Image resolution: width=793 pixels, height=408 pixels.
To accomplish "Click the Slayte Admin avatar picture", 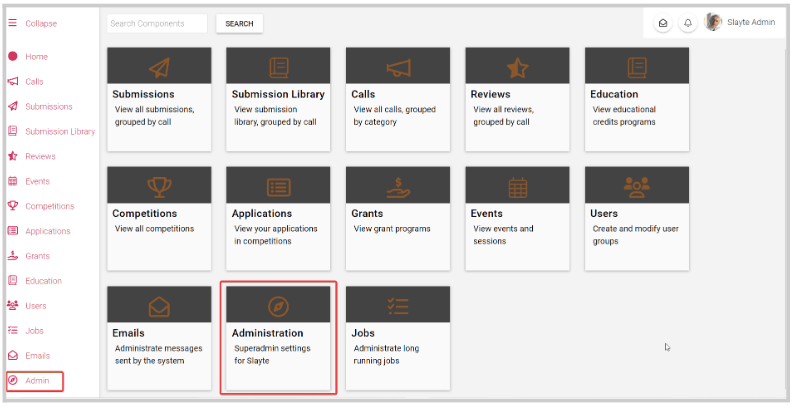I will pos(713,22).
